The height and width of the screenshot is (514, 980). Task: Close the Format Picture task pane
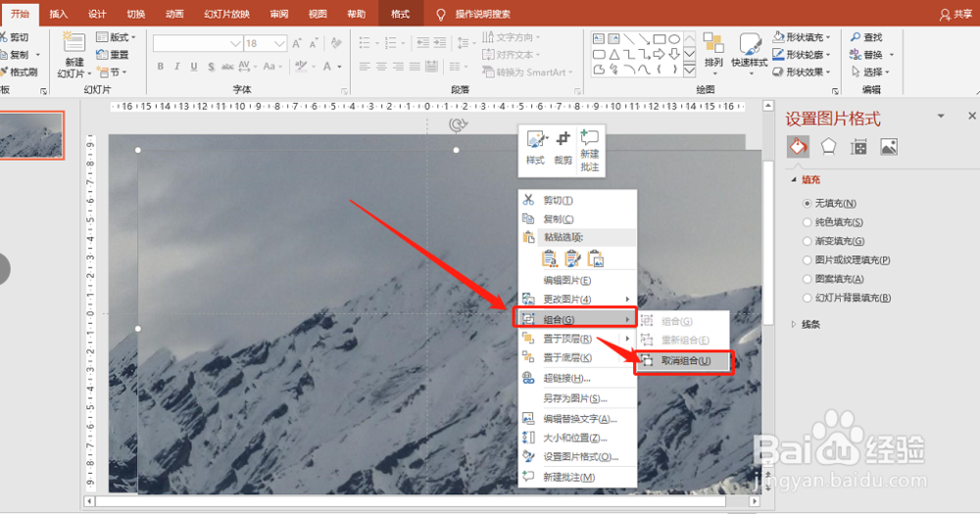click(972, 116)
